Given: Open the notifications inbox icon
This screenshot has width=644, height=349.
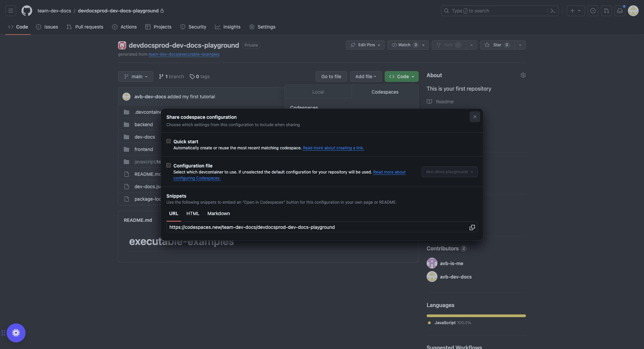Looking at the screenshot, I should point(620,11).
